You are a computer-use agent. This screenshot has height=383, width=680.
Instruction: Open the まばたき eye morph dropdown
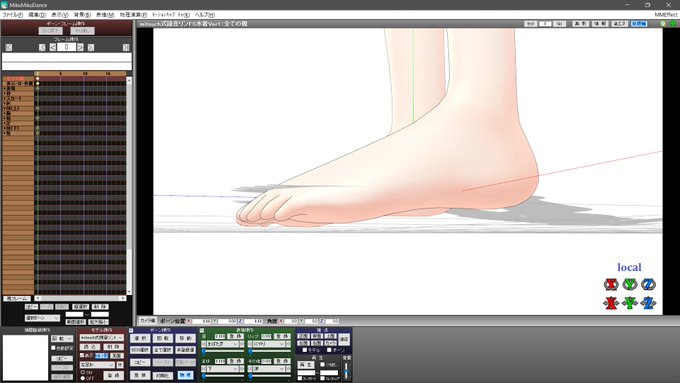tap(222, 344)
